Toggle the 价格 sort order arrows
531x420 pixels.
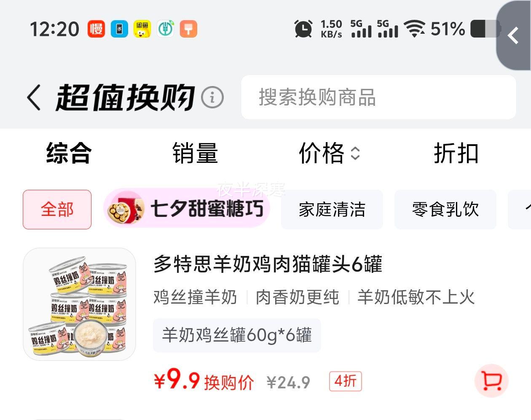pyautogui.click(x=355, y=153)
